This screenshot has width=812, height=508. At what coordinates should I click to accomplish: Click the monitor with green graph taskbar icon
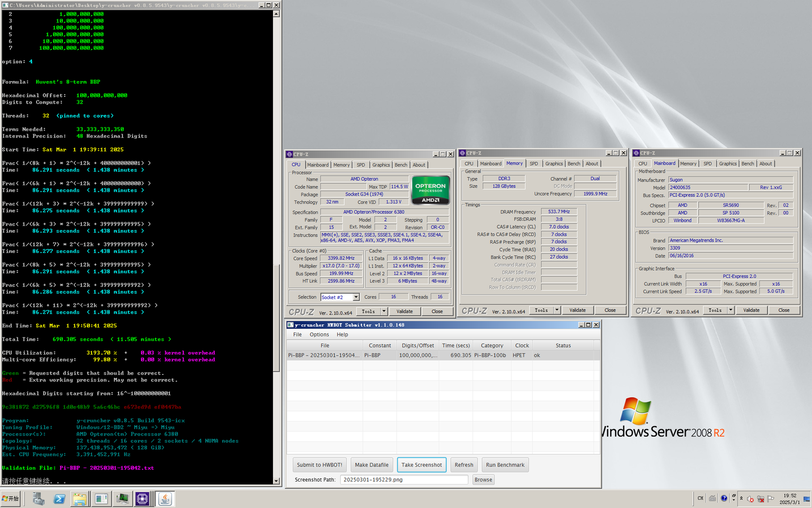pos(122,499)
